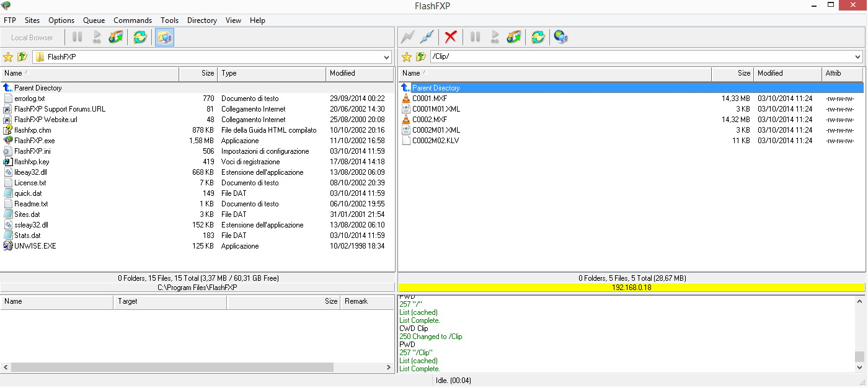The height and width of the screenshot is (388, 868).
Task: Refresh the local pane listing
Action: (x=140, y=37)
